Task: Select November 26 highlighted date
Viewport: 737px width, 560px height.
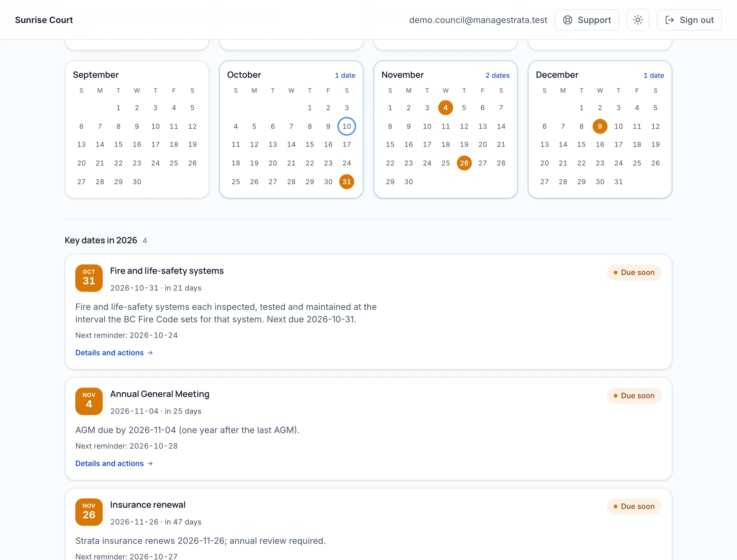Action: point(464,163)
